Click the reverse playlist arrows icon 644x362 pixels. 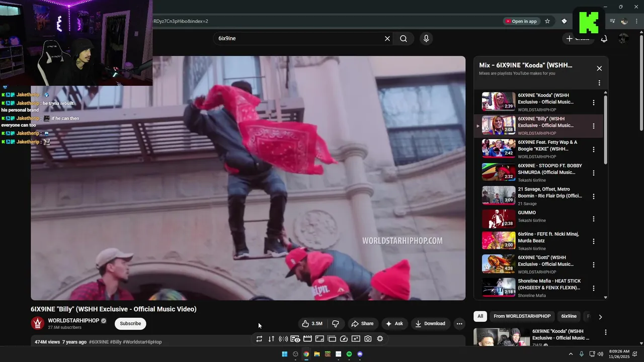[271, 339]
